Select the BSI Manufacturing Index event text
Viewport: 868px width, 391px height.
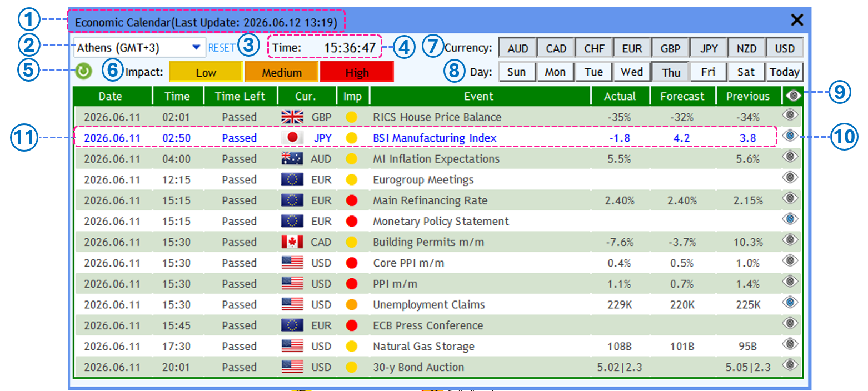pyautogui.click(x=435, y=138)
